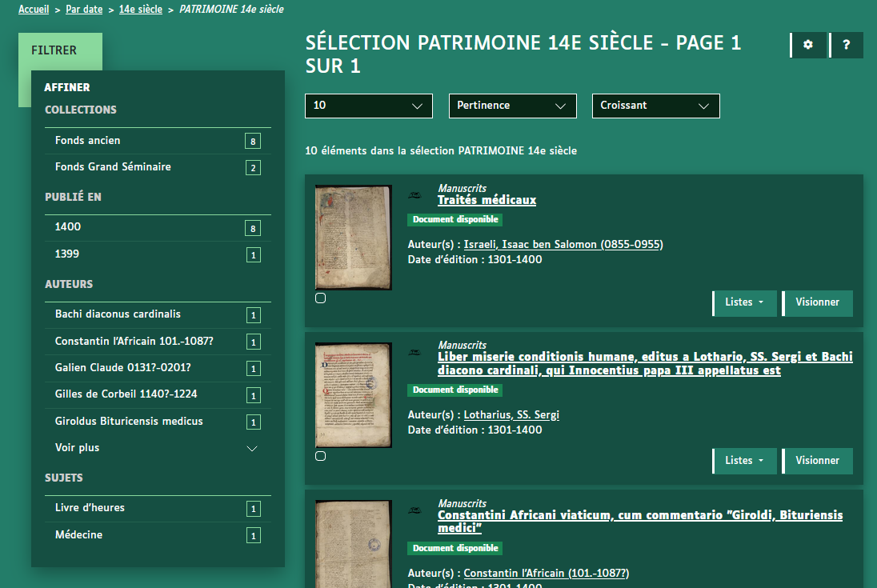Open the Traités médicaux manuscript thumbnail
The height and width of the screenshot is (588, 877).
pos(353,238)
